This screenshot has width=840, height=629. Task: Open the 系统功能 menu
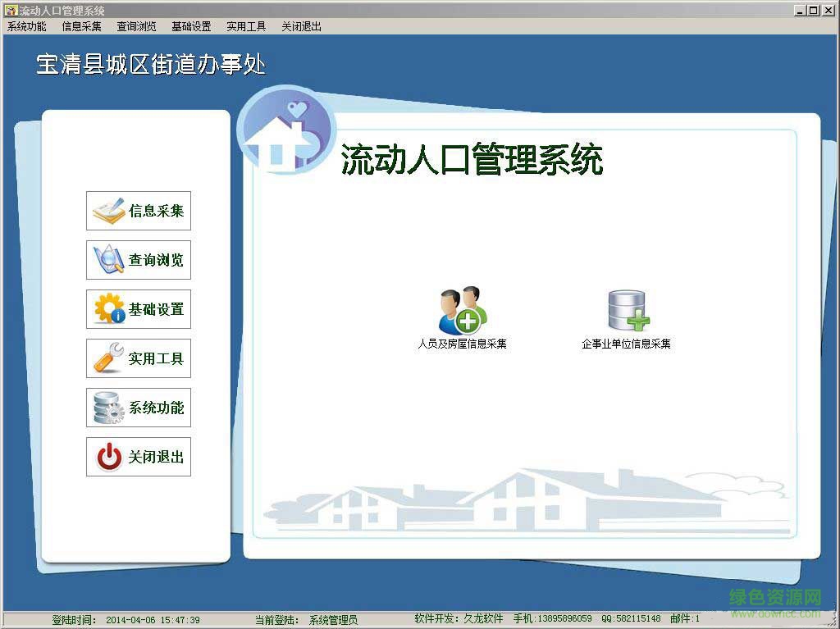tap(27, 26)
